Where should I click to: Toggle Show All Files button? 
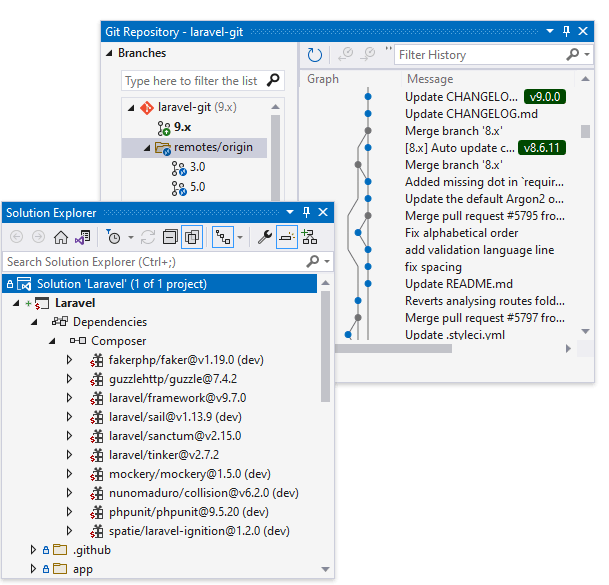(192, 237)
